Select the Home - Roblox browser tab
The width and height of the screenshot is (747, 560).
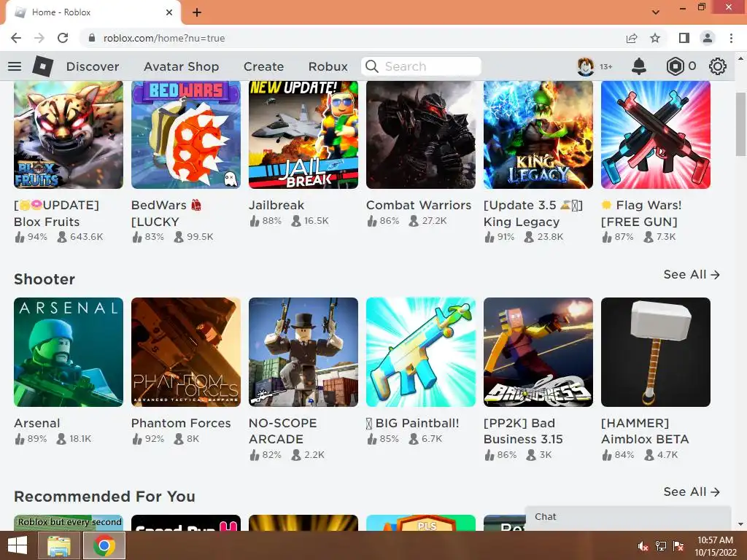(x=93, y=12)
